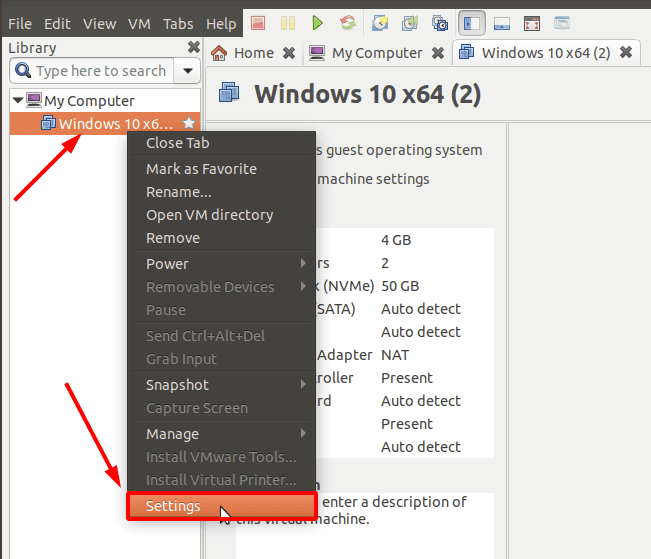This screenshot has width=651, height=559.
Task: Click Install Virtual Printer... entry
Action: pyautogui.click(x=222, y=480)
